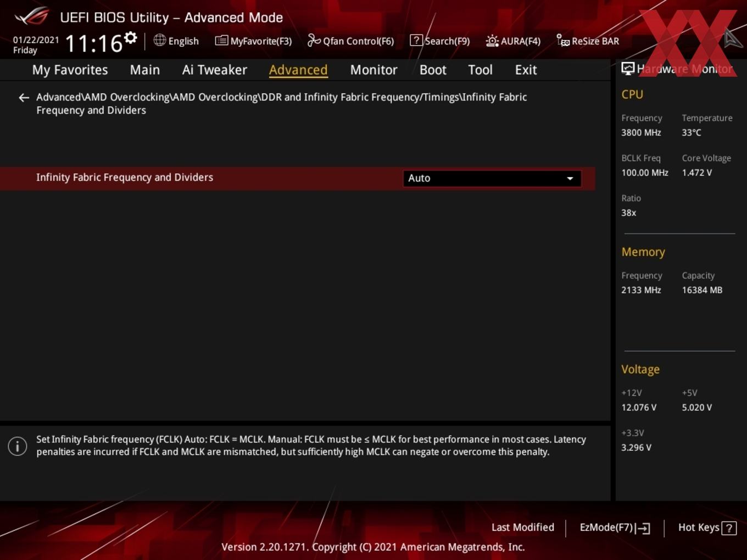This screenshot has width=747, height=560.
Task: Click +12V reading 12.076 V
Action: pos(639,408)
